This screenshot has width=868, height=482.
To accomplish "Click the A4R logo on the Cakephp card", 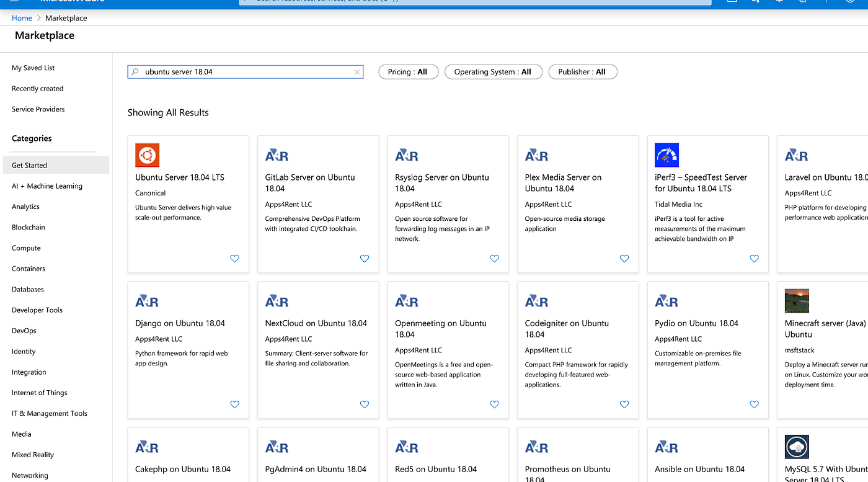I will coord(147,447).
